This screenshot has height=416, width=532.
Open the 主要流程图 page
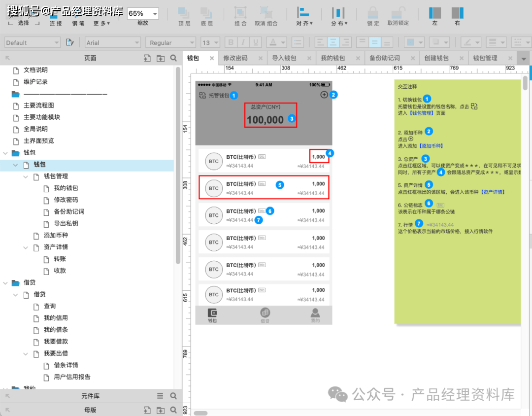coord(39,105)
